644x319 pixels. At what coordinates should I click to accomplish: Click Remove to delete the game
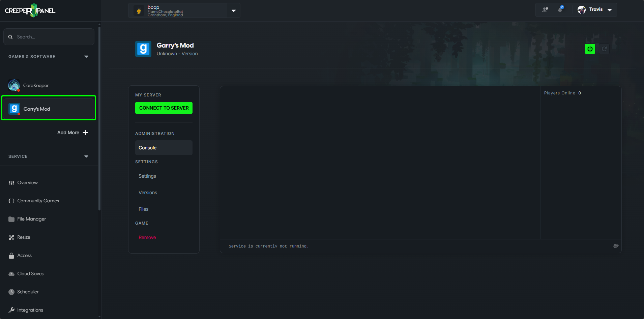147,237
